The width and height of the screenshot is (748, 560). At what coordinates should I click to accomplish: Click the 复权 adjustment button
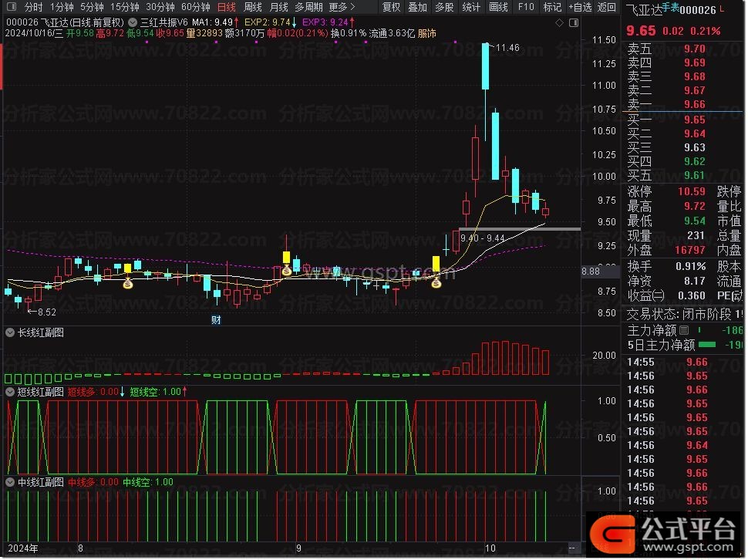pos(391,7)
